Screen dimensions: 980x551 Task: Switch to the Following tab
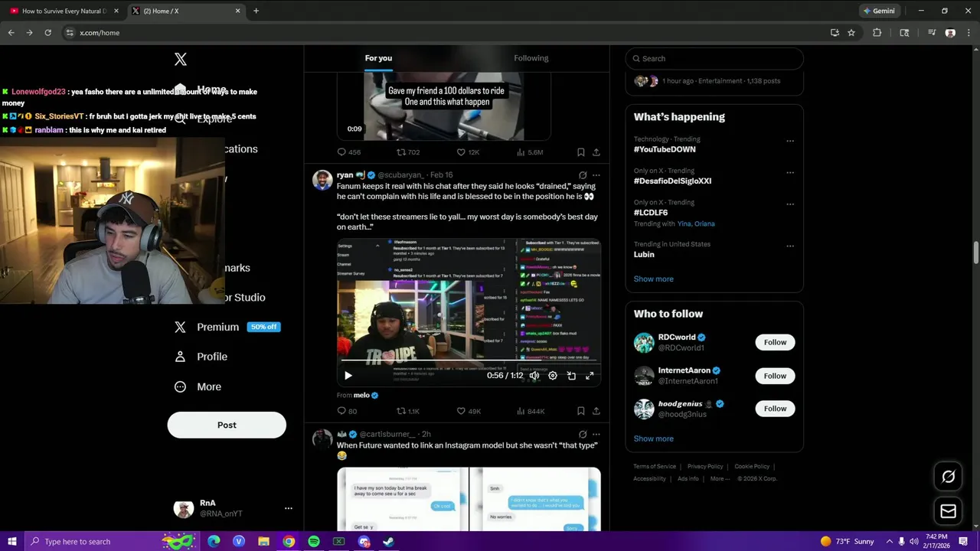(531, 58)
